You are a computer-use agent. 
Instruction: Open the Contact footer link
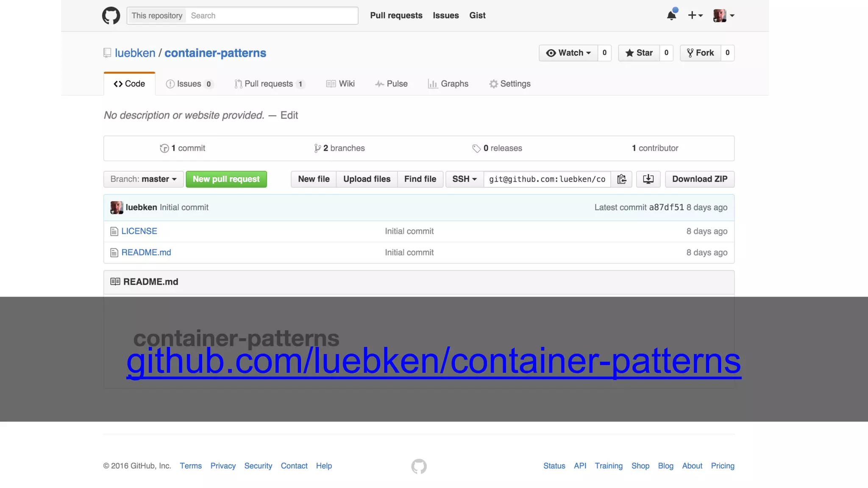(294, 466)
